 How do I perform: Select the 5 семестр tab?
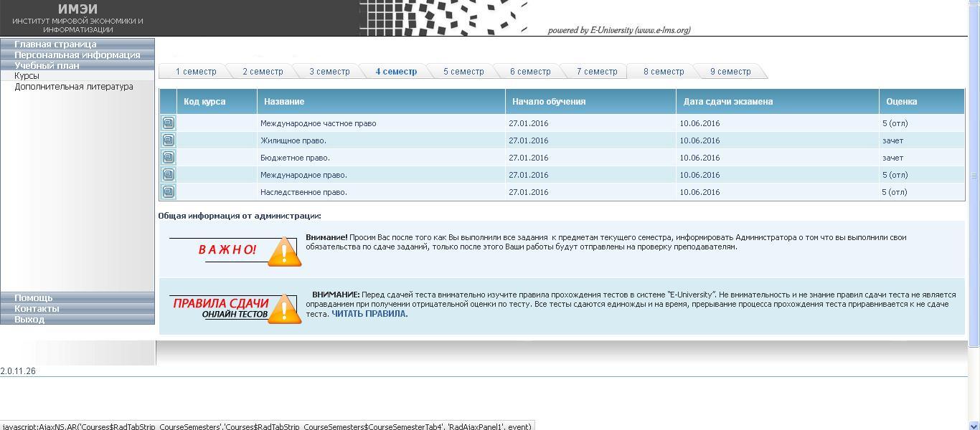pyautogui.click(x=463, y=72)
